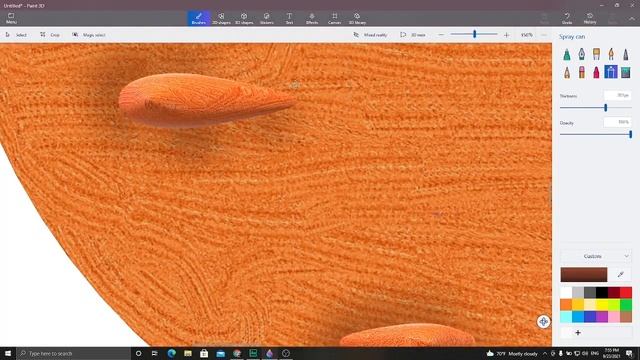Choose the dark red color swatch
Screen dimensions: 640x360
614,292
